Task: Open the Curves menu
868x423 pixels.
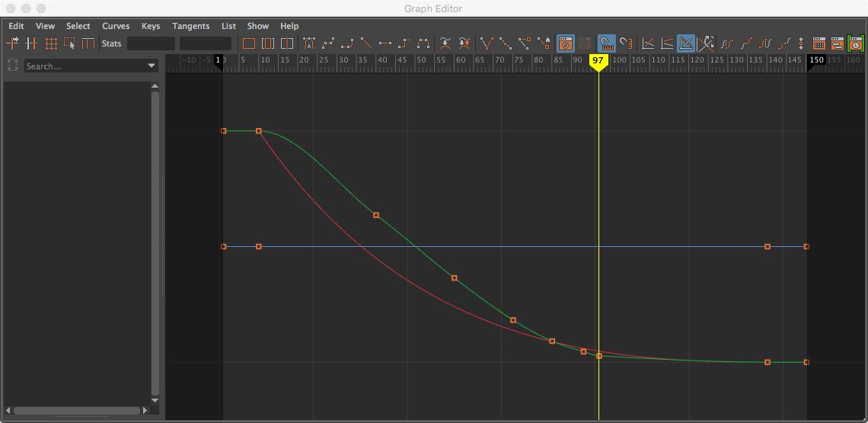Action: (x=116, y=26)
